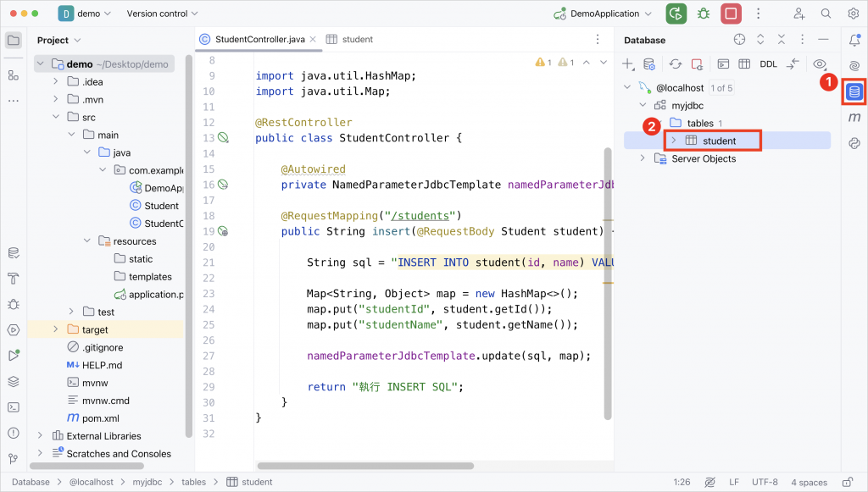This screenshot has height=492, width=868.
Task: Stop the running DemoApplication
Action: (x=731, y=14)
